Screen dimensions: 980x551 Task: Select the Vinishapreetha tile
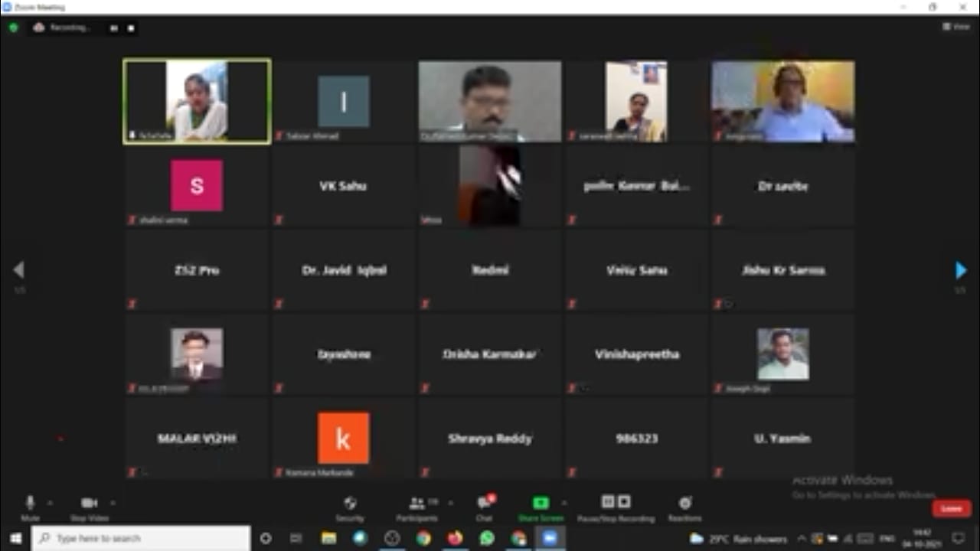tap(636, 354)
